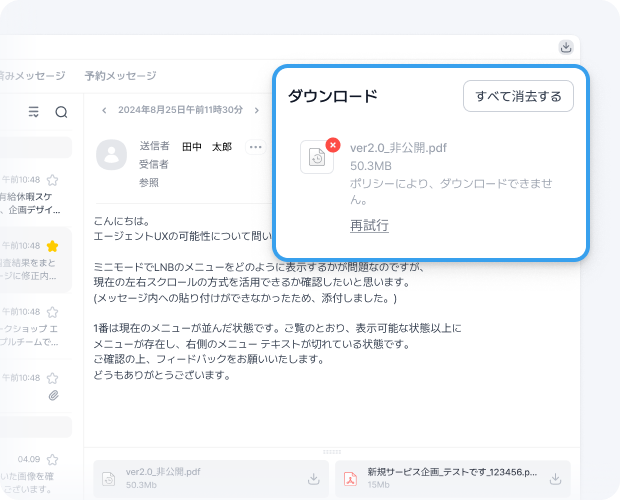Go to next message with right chevron
The height and width of the screenshot is (500, 620).
[x=258, y=110]
